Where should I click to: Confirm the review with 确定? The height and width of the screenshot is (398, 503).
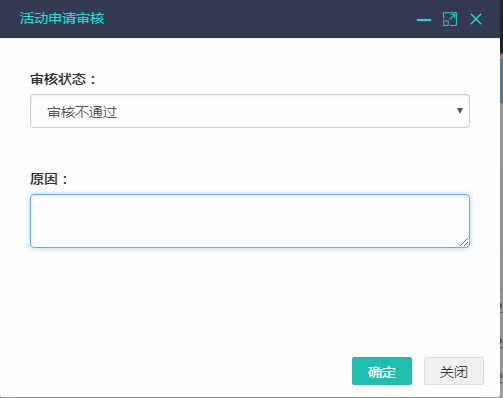click(x=382, y=371)
